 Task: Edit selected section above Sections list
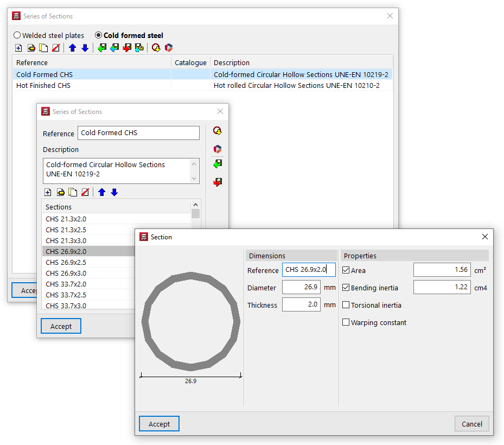pyautogui.click(x=60, y=192)
